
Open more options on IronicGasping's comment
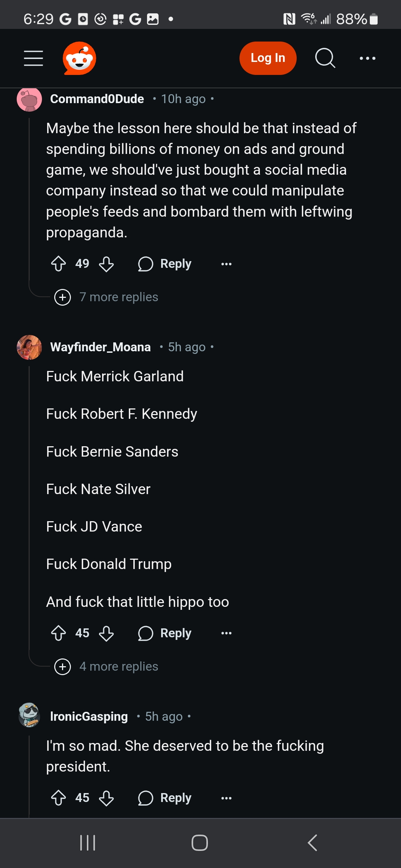(x=226, y=798)
